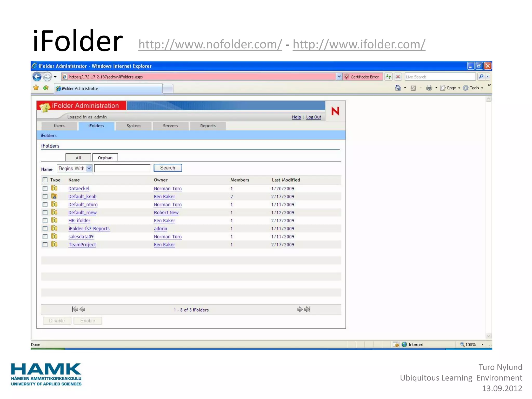Check the Default_ntoro row checkbox

(x=45, y=204)
